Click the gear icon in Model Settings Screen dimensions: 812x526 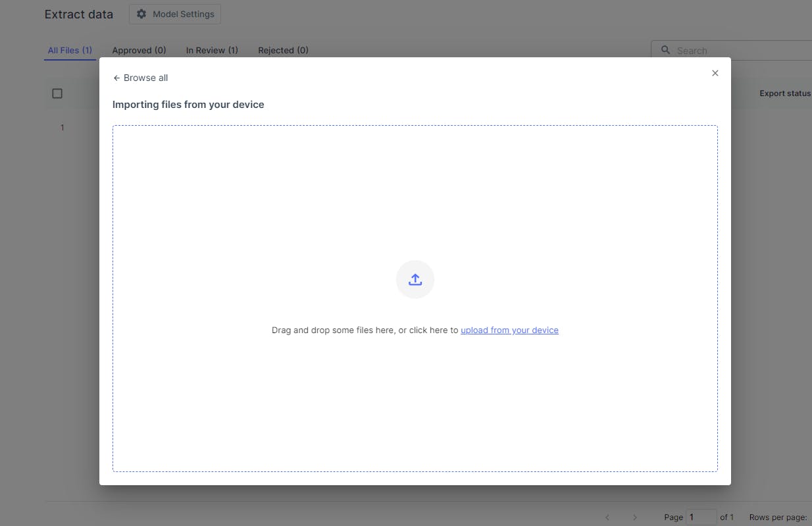coord(141,14)
